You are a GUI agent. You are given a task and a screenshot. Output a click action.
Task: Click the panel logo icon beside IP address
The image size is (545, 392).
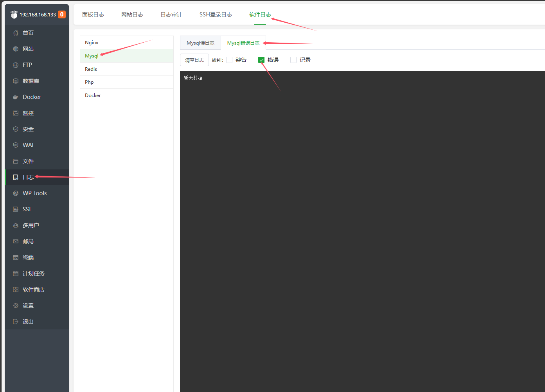coord(14,14)
